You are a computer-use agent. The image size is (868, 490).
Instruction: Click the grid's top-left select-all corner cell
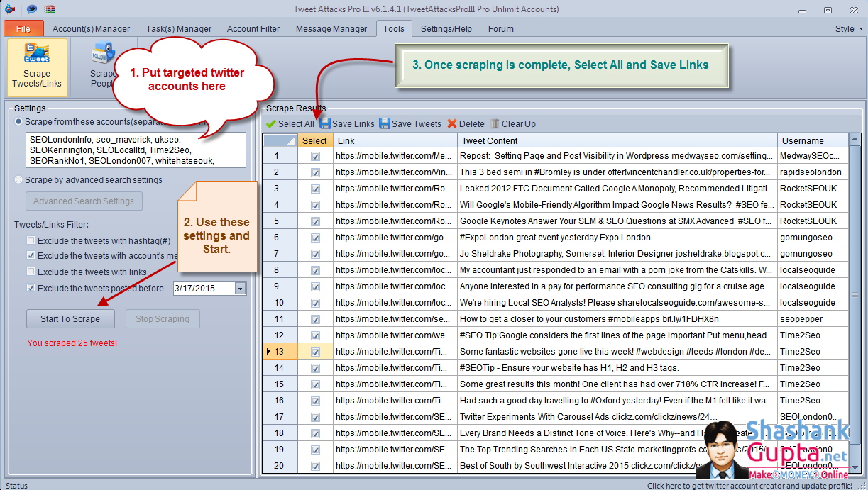[280, 140]
